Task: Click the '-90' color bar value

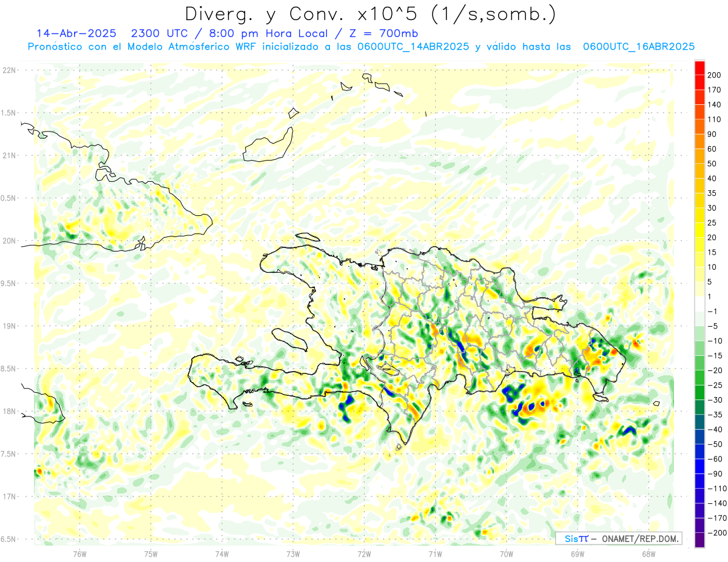Action: tap(716, 474)
